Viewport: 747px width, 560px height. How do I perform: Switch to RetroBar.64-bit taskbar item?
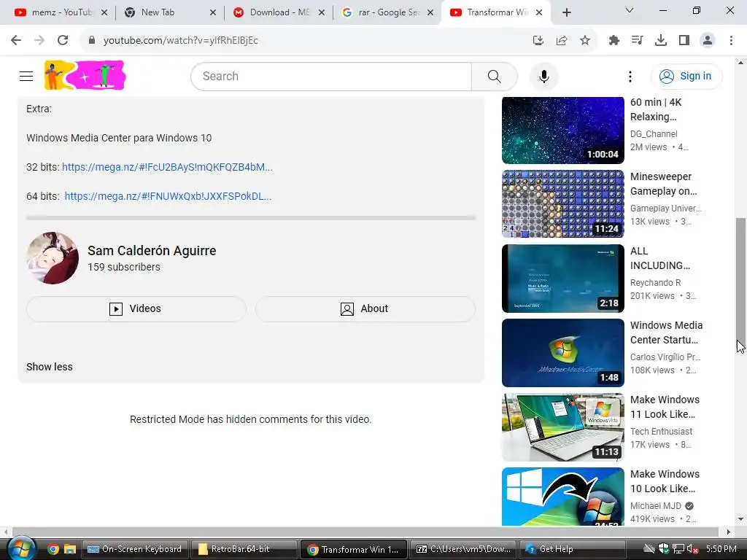244,549
